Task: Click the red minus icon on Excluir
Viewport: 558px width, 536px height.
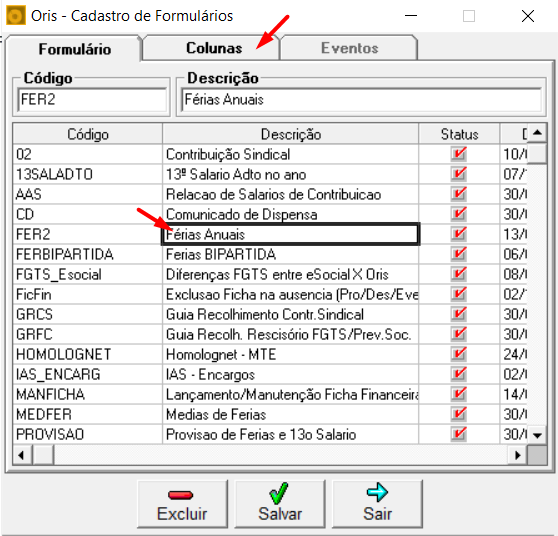Action: click(180, 495)
